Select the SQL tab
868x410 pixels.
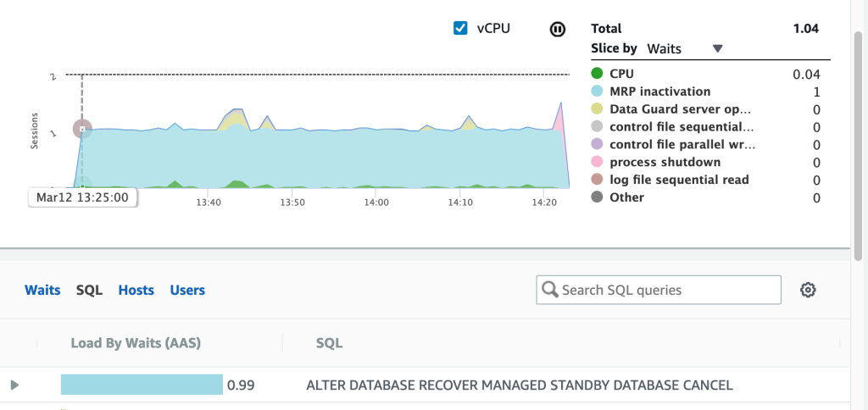[x=89, y=290]
